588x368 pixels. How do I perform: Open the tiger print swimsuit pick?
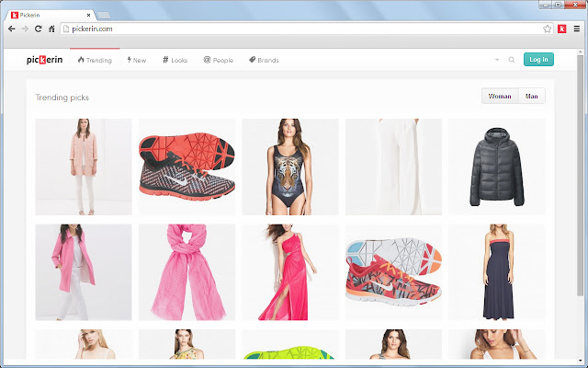coord(290,167)
